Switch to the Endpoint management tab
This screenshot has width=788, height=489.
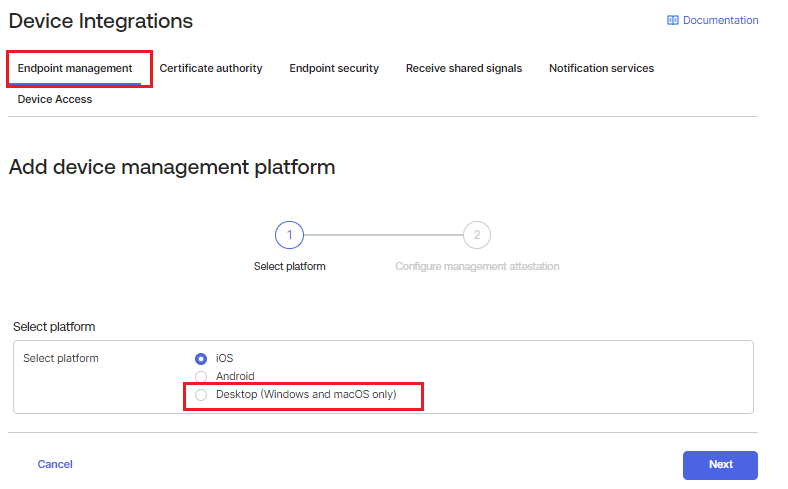click(x=75, y=68)
